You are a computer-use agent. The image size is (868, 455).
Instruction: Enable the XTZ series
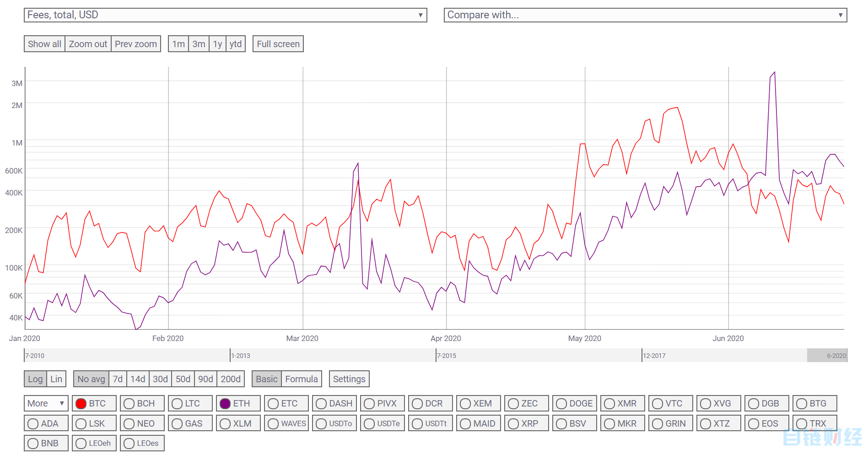pos(719,423)
